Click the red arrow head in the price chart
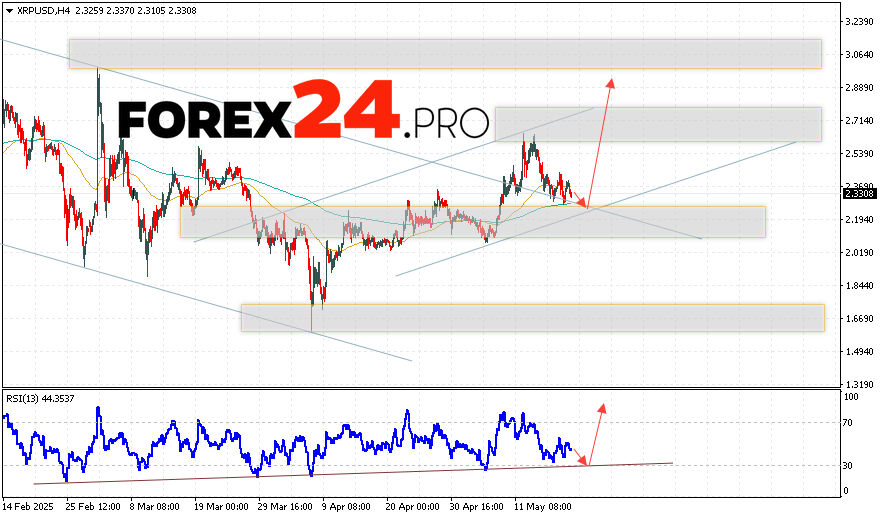 (x=610, y=82)
